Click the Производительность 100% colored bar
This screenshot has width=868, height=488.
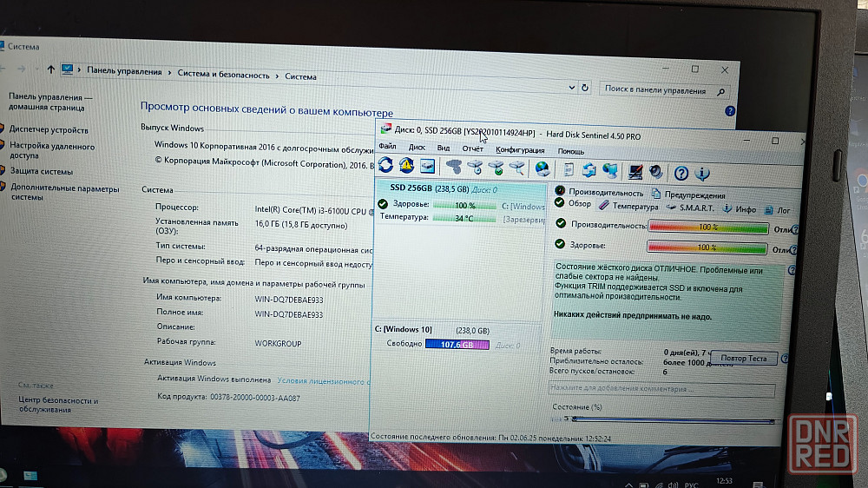click(708, 228)
